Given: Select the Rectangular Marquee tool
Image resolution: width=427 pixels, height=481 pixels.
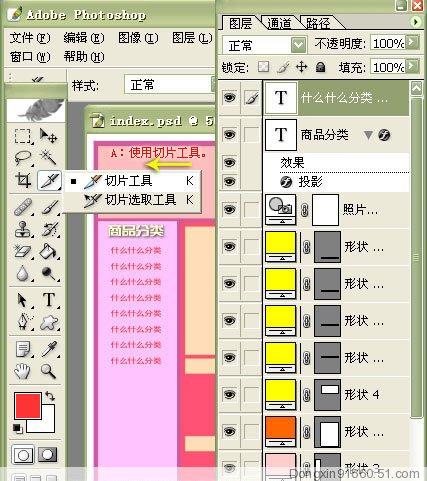Looking at the screenshot, I should [x=23, y=136].
